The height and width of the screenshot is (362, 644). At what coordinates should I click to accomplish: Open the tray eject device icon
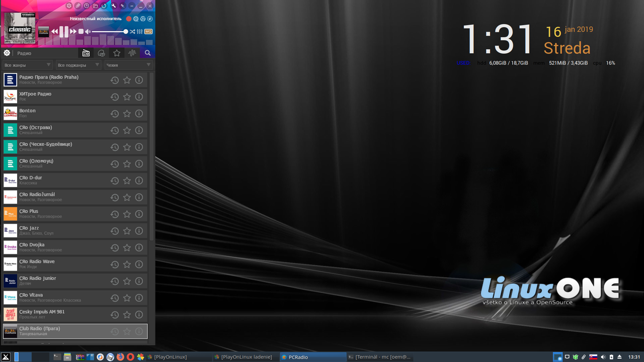click(619, 357)
